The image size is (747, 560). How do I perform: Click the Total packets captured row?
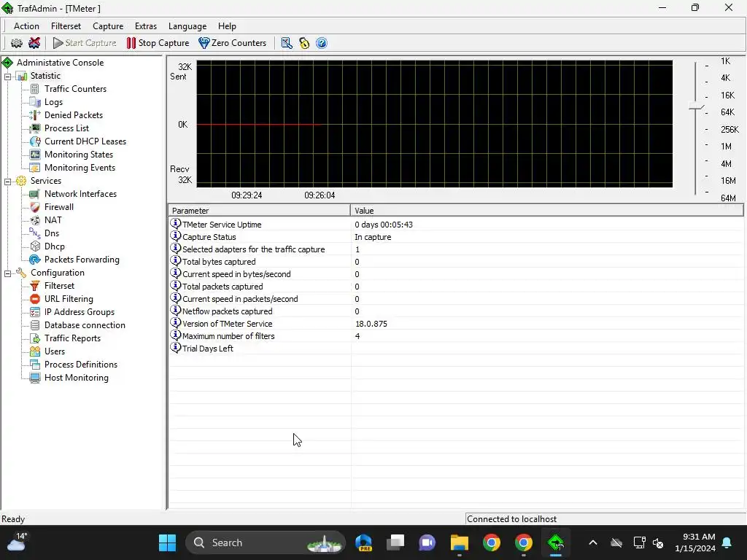[x=456, y=286]
